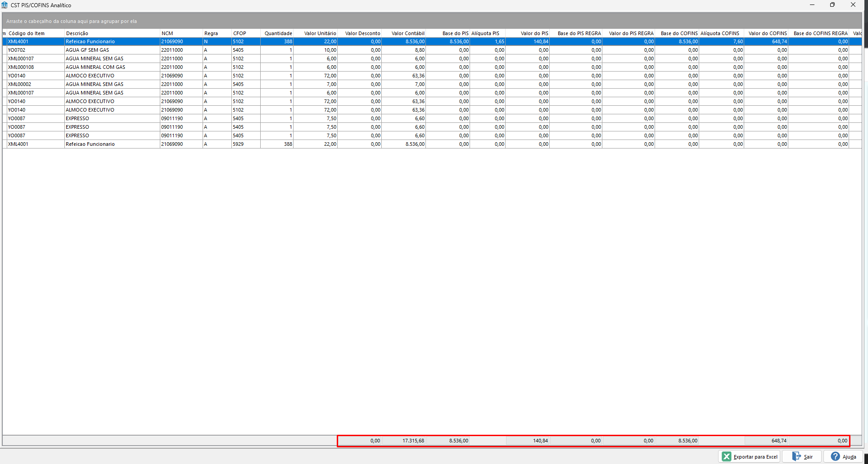This screenshot has width=868, height=464.
Task: Click the Valor do PIS column header
Action: point(528,33)
